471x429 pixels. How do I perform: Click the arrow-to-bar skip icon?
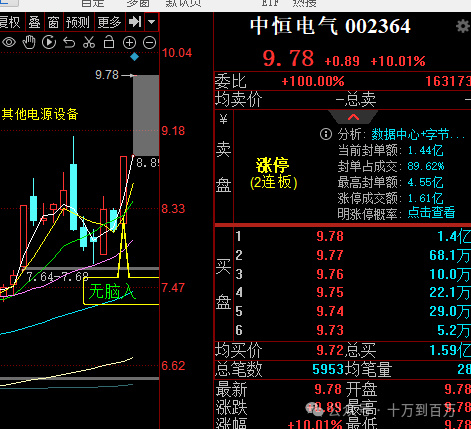coord(135,22)
